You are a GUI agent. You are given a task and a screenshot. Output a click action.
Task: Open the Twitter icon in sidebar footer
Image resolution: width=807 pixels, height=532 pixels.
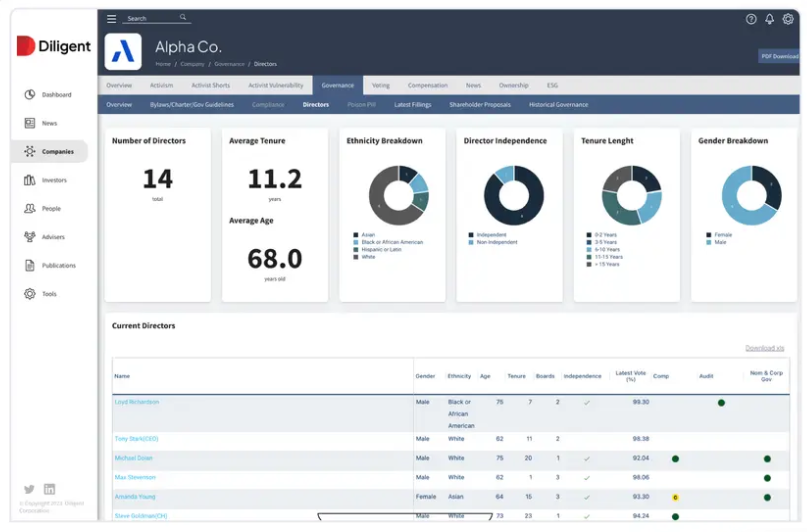pyautogui.click(x=29, y=489)
